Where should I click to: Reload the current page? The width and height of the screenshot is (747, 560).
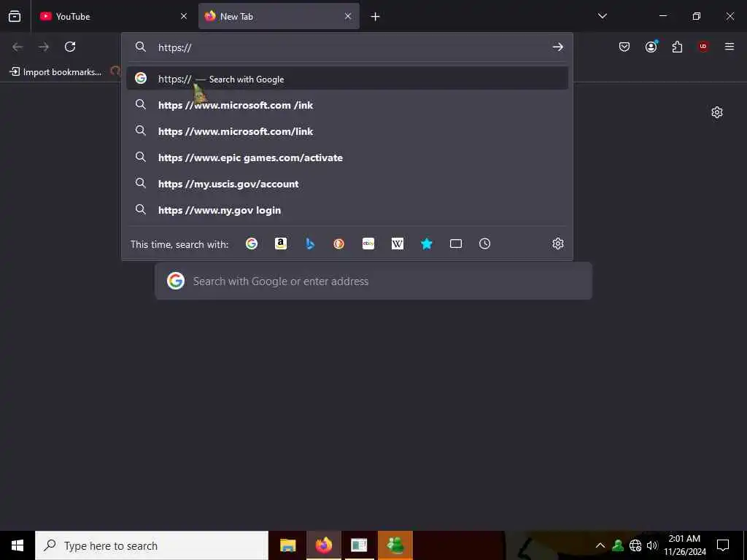point(70,47)
